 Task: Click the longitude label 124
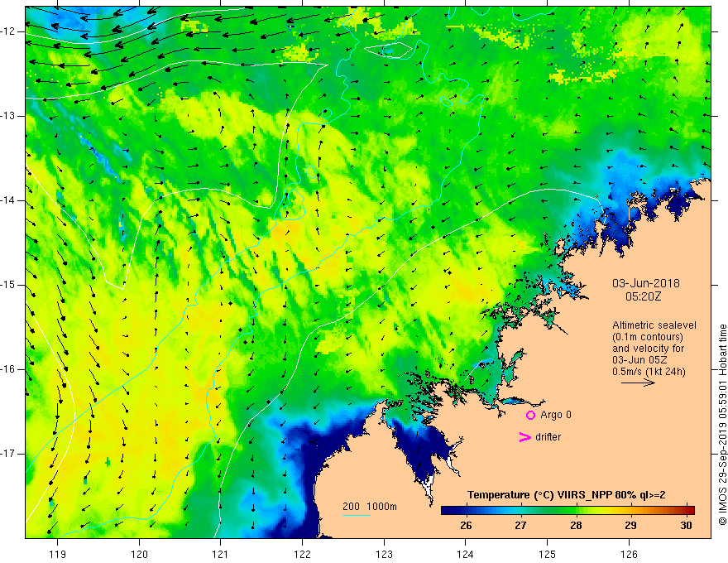click(466, 554)
